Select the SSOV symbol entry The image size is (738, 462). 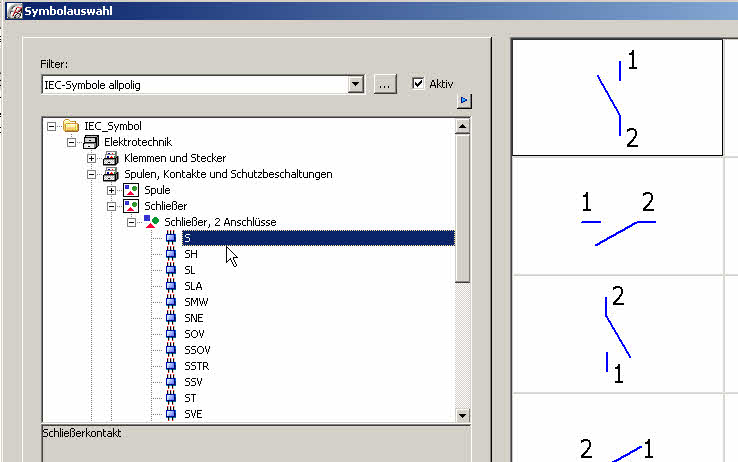197,350
